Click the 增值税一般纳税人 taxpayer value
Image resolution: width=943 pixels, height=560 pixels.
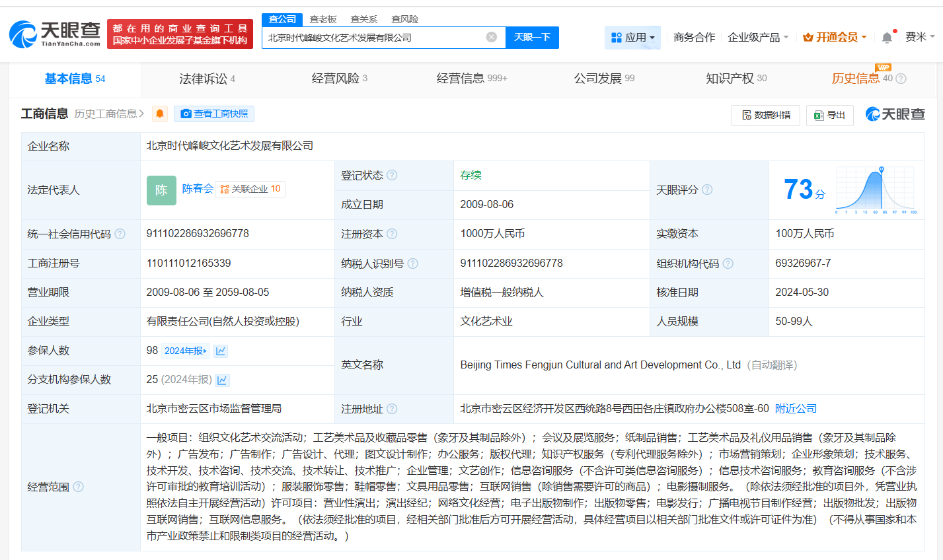[502, 293]
